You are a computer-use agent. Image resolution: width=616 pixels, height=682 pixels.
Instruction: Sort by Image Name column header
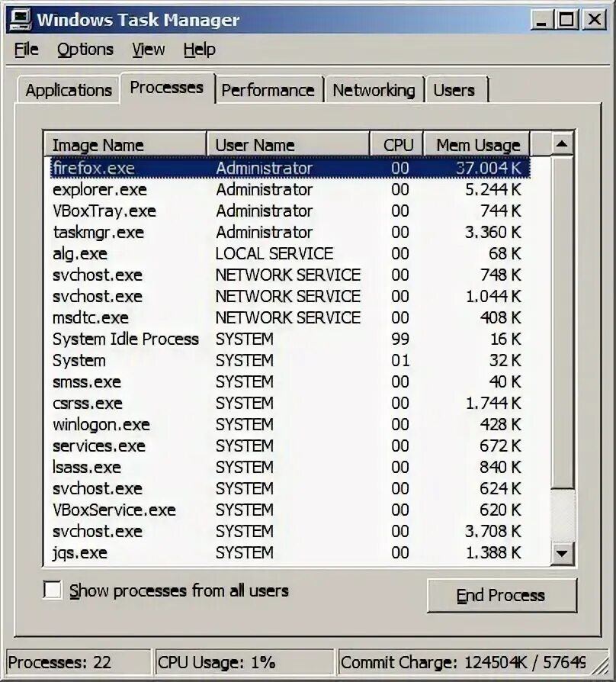125,144
